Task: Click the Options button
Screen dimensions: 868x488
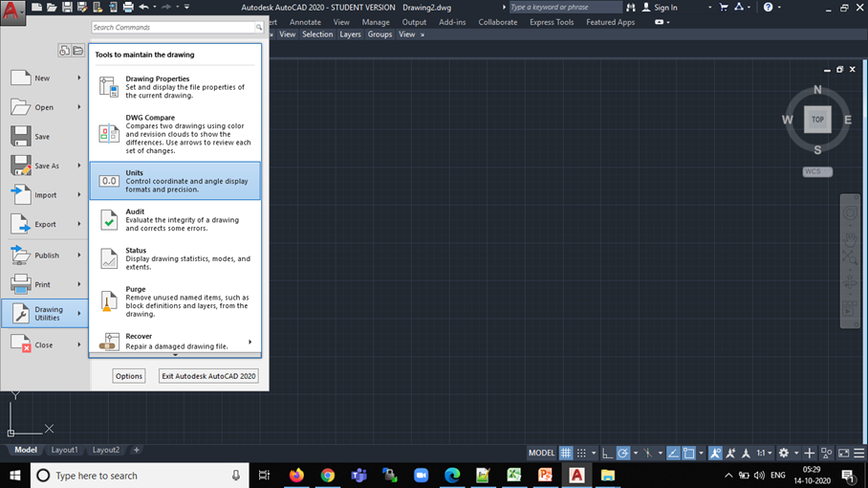Action: pyautogui.click(x=129, y=376)
